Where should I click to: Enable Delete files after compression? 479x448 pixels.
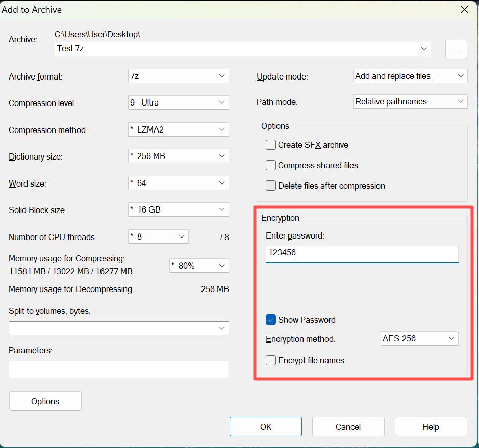(271, 186)
